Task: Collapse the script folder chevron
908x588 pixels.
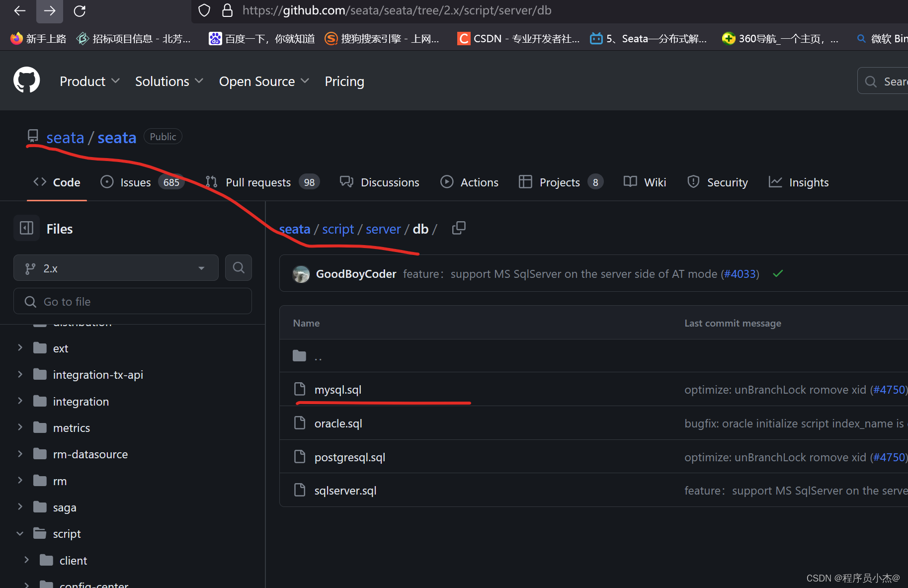Action: pos(20,533)
